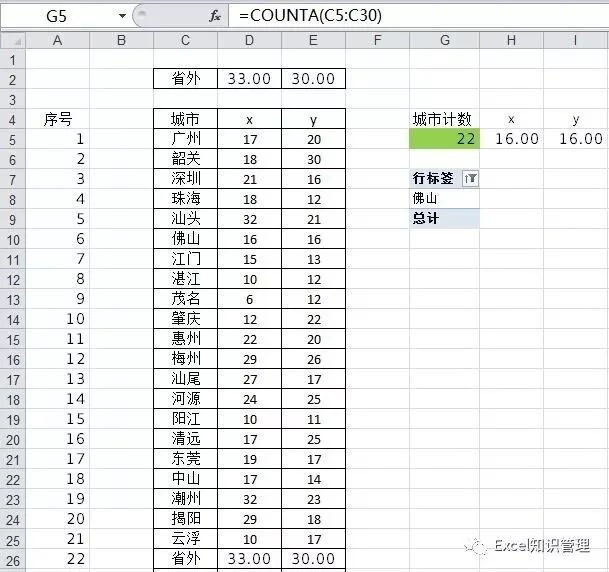This screenshot has height=572, width=609.
Task: Select the x value 21 for 深圳
Action: point(249,179)
